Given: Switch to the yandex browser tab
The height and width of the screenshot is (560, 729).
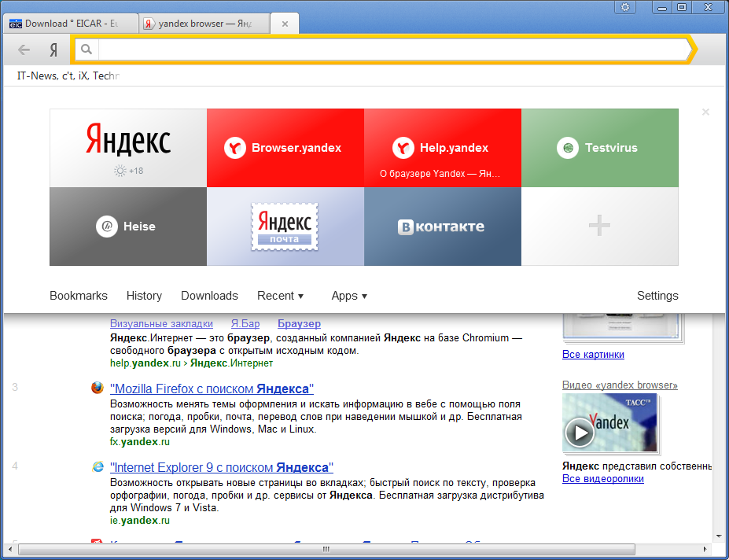Looking at the screenshot, I should [204, 24].
